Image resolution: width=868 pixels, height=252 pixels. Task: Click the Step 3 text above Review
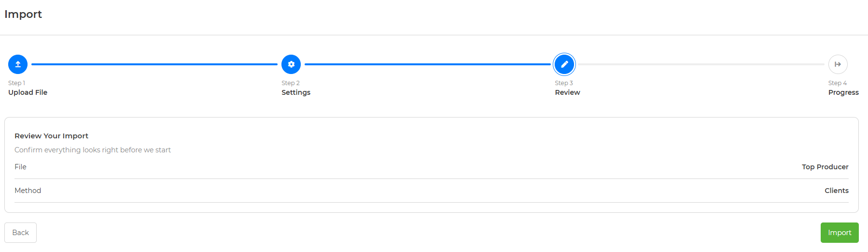pyautogui.click(x=564, y=83)
